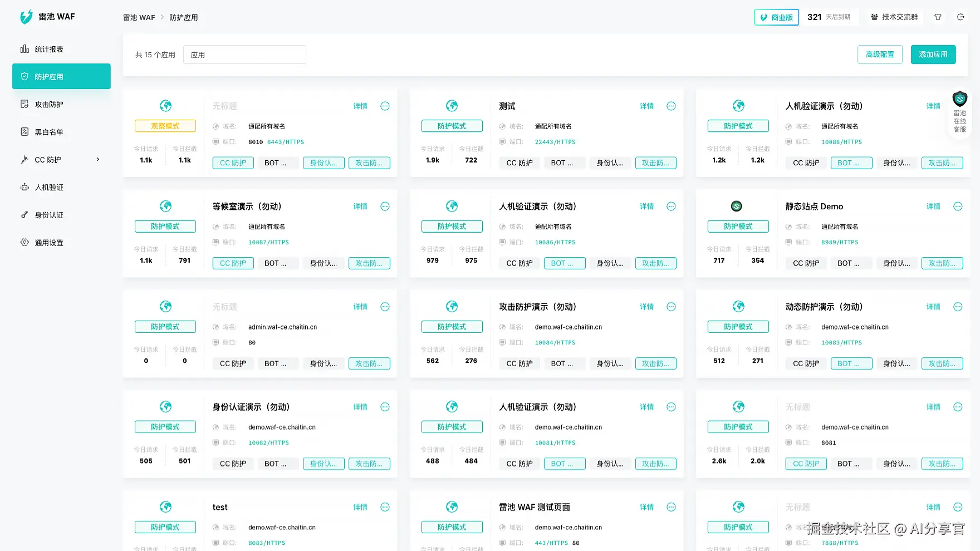Open more options on port 10081 card
This screenshot has width=980, height=551.
[672, 407]
